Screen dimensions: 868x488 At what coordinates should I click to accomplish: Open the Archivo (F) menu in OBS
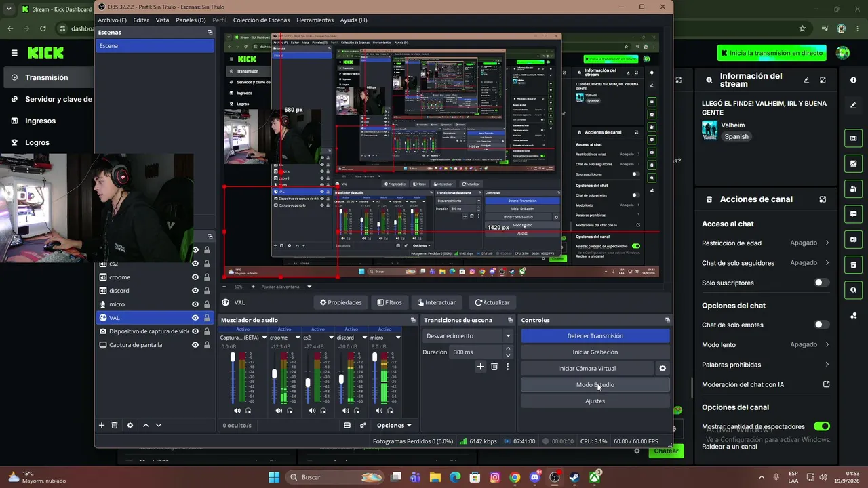click(x=113, y=20)
